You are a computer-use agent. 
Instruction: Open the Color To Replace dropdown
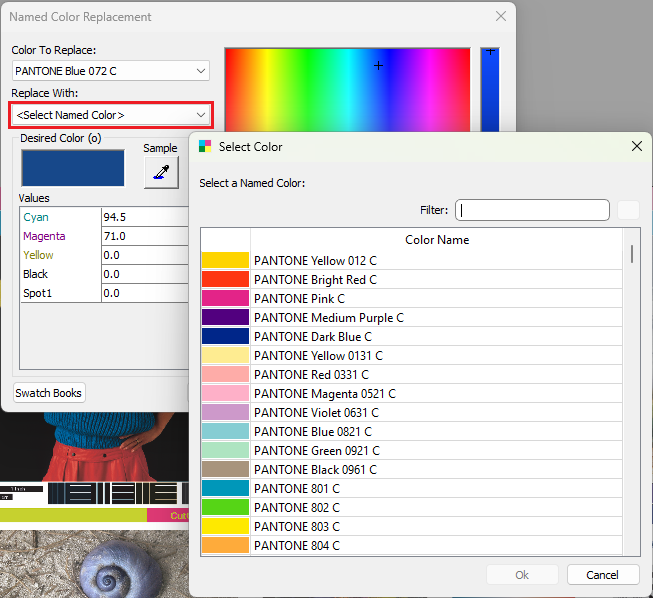click(110, 71)
